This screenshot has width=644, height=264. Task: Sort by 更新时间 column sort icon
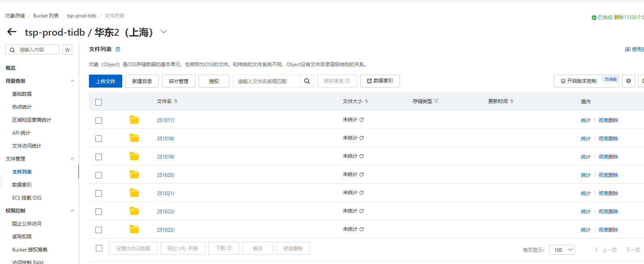512,101
